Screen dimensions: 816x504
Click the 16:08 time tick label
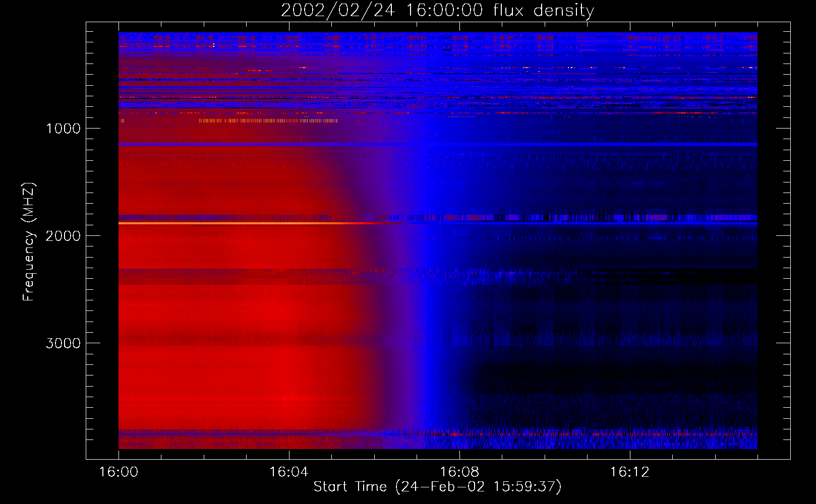point(459,472)
